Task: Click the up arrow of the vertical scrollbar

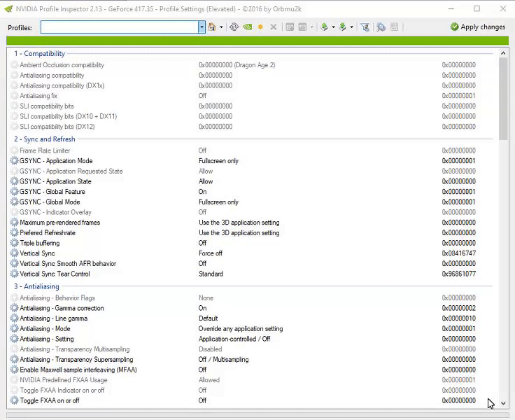Action: pyautogui.click(x=503, y=53)
